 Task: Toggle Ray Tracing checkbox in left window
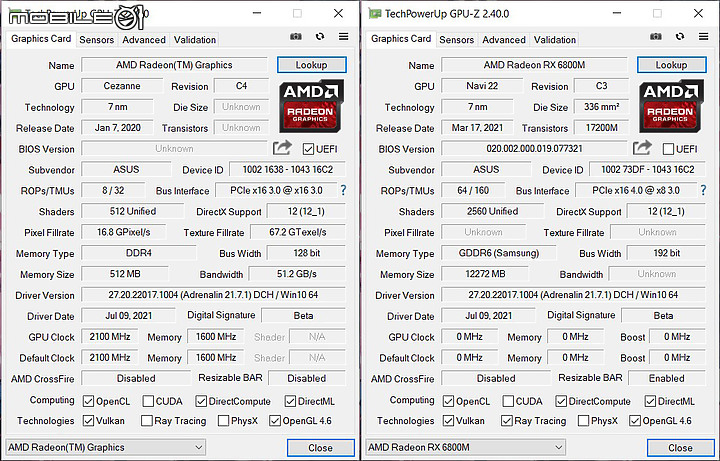pyautogui.click(x=147, y=421)
